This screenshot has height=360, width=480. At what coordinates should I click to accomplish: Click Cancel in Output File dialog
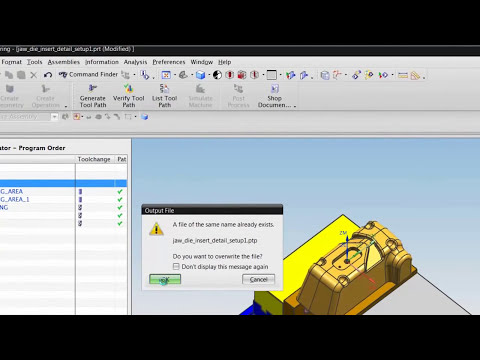coord(258,279)
